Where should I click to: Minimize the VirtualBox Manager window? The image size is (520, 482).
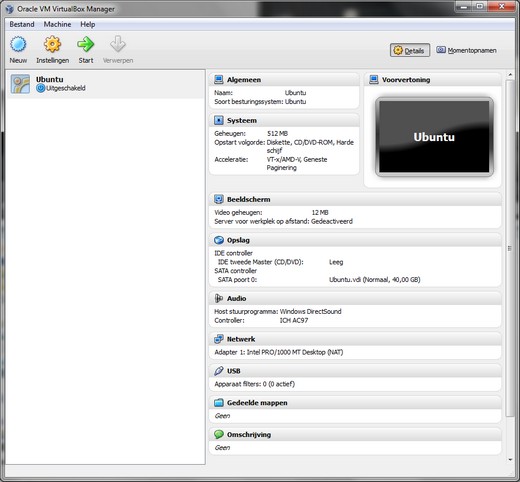pyautogui.click(x=464, y=6)
